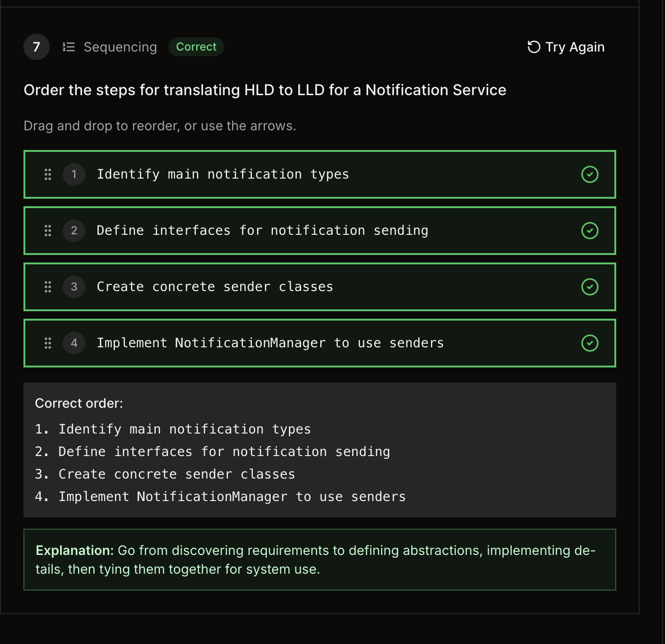Click the green checkmark on "Identify main notification types"
Viewport: 665px width, 644px height.
[x=589, y=174]
